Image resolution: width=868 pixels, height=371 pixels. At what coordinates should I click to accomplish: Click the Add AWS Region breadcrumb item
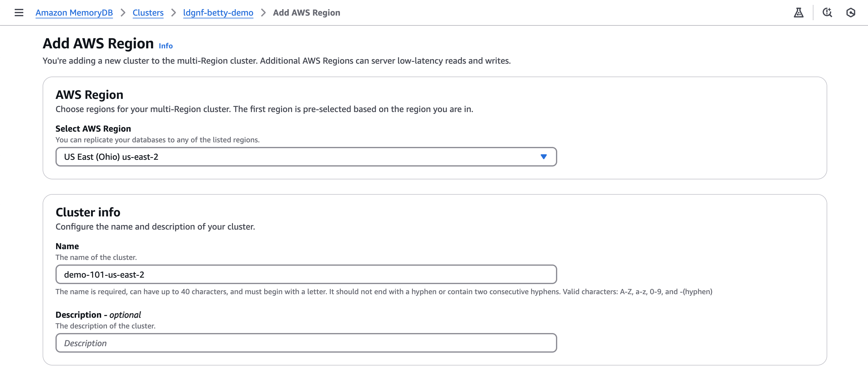pyautogui.click(x=306, y=13)
